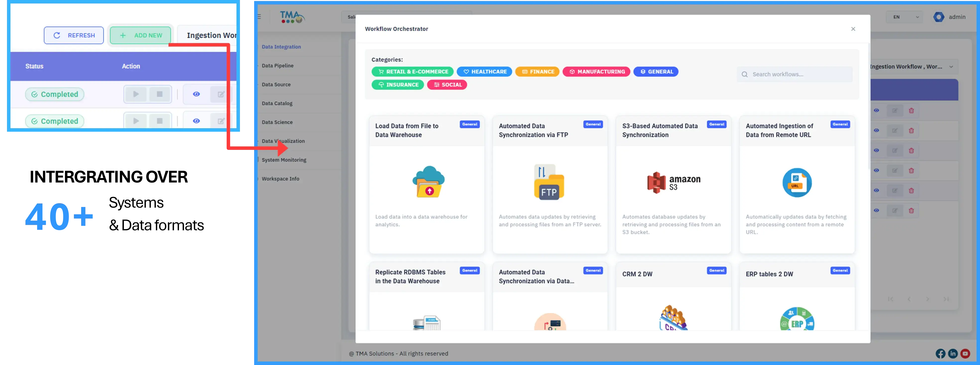
Task: Play the first Completed workflow
Action: point(136,94)
